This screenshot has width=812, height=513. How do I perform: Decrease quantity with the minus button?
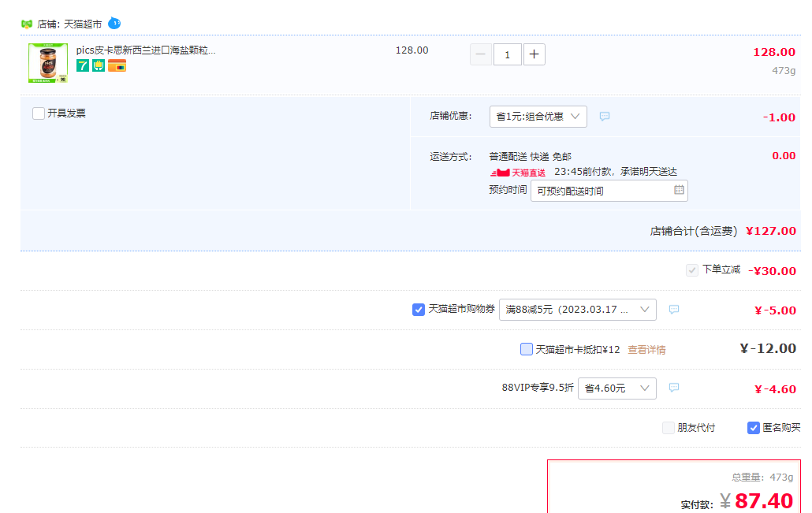pyautogui.click(x=481, y=54)
